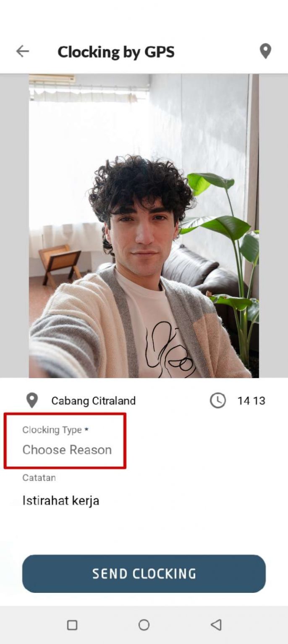The image size is (288, 644).
Task: Tap the 14 13 clocking time
Action: point(251,401)
